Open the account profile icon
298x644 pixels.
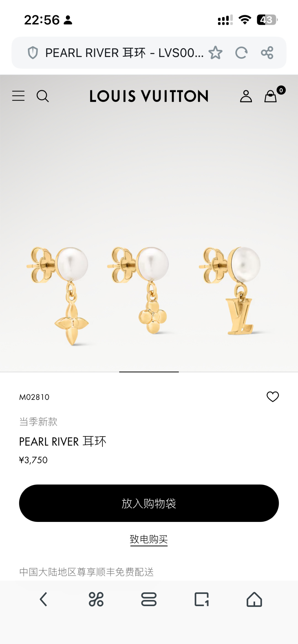point(246,96)
